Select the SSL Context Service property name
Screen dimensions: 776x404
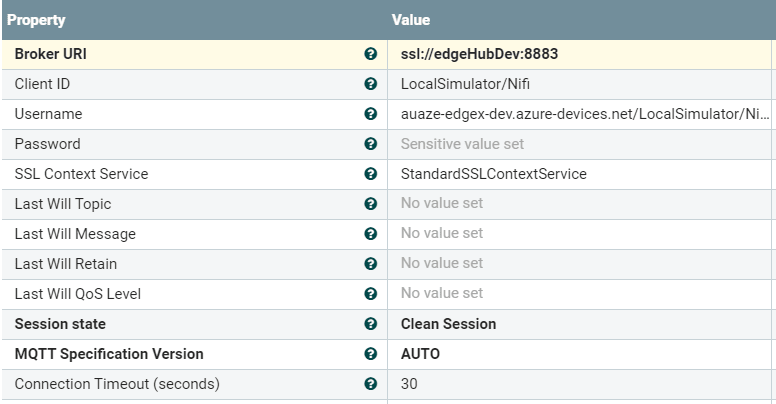point(81,174)
